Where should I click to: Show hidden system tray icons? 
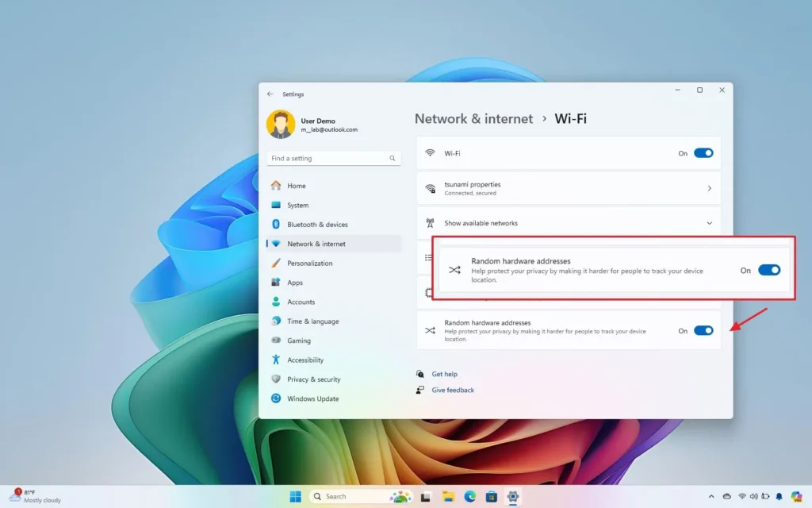[x=711, y=497]
